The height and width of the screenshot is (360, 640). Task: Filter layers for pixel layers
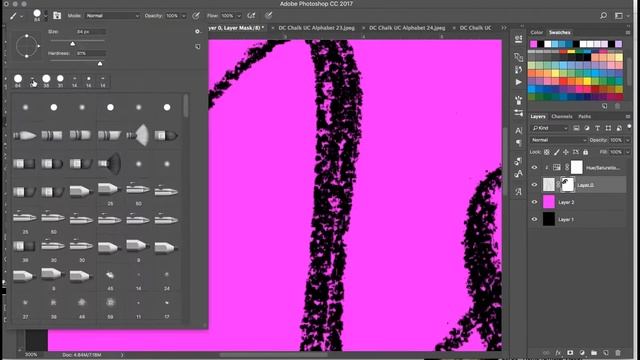click(x=576, y=128)
